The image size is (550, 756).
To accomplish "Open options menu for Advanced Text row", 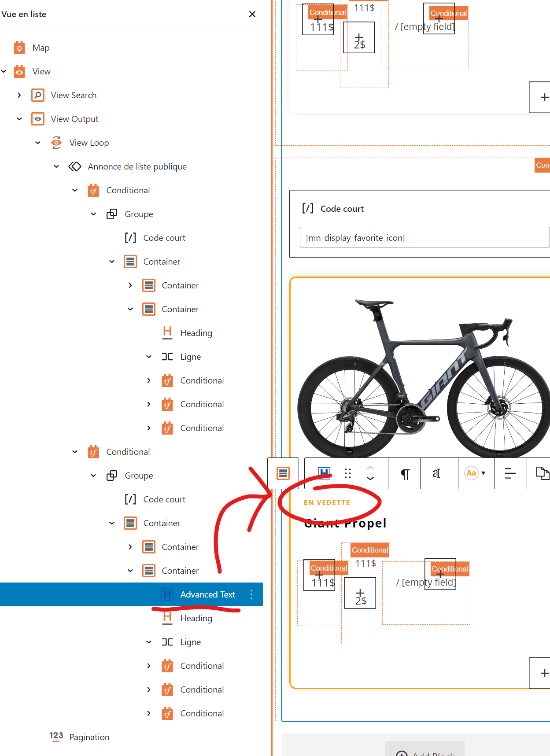I will coord(251,594).
